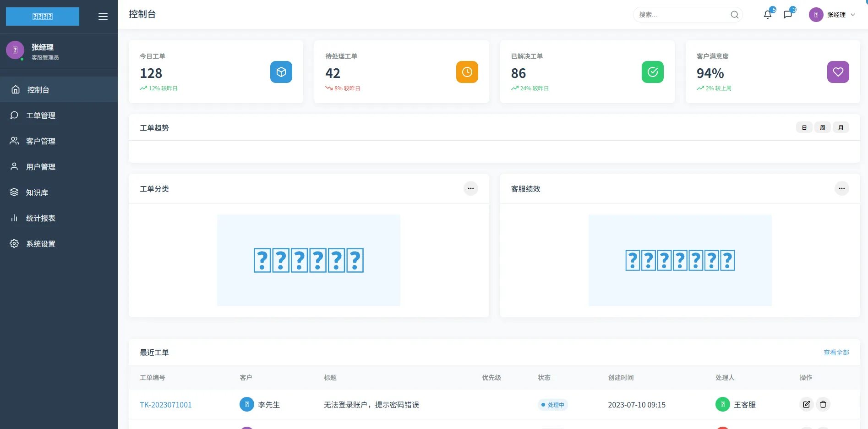Open the 知识库 section
Screen dimensions: 868x429
pos(59,192)
